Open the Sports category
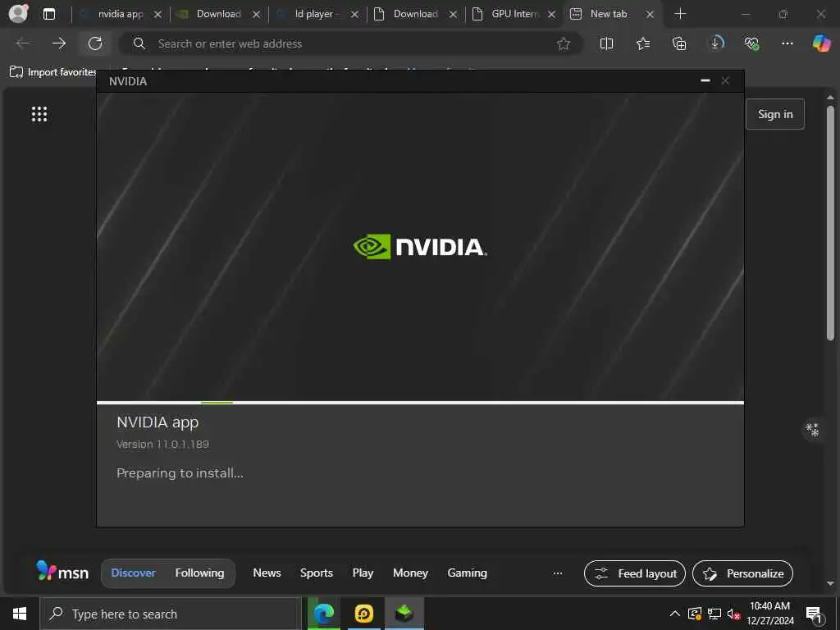This screenshot has height=630, width=840. tap(316, 573)
